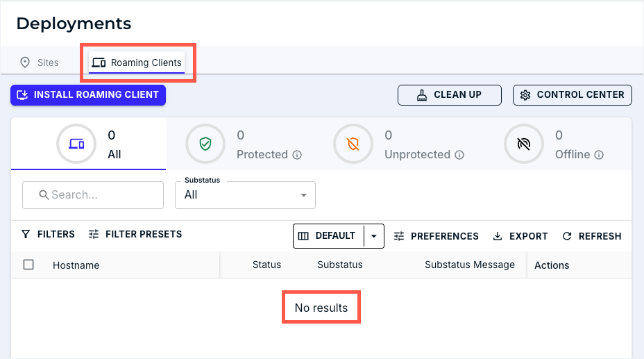The height and width of the screenshot is (359, 644).
Task: Switch to the Sites tab
Action: (x=40, y=62)
